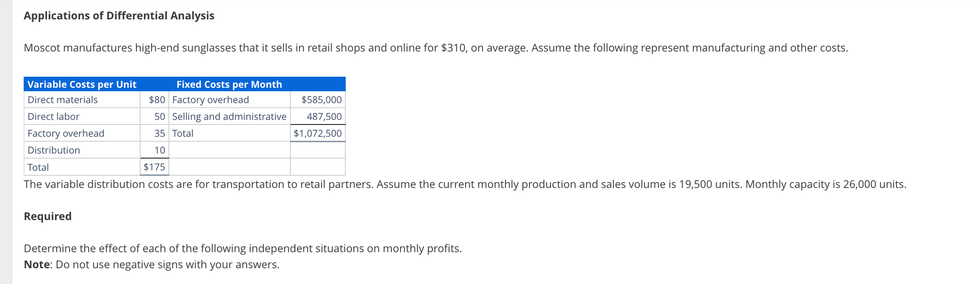Click the $175 variable total cell
980x284 pixels.
tap(154, 167)
